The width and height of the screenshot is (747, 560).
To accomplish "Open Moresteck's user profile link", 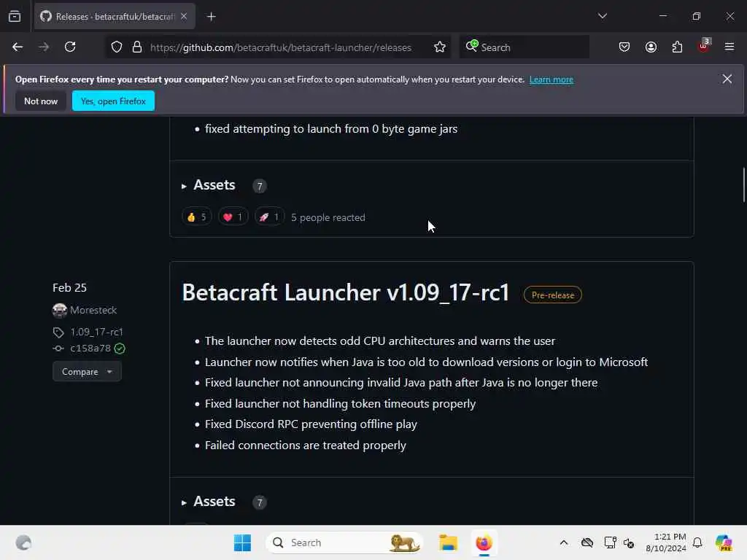I will 93,310.
